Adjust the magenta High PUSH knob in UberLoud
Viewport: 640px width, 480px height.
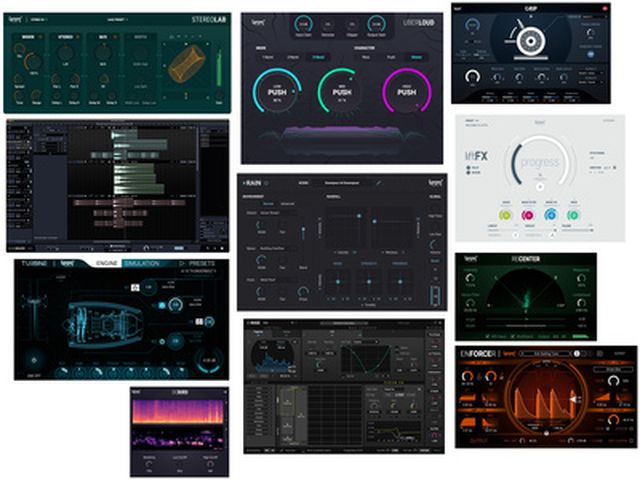point(407,91)
